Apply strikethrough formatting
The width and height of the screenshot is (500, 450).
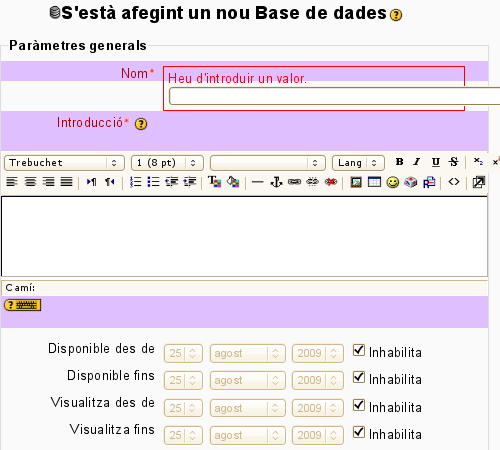pyautogui.click(x=453, y=162)
